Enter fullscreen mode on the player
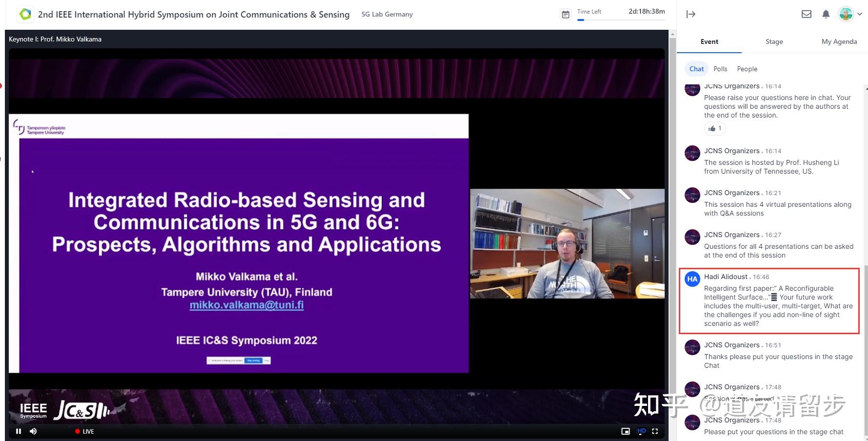The height and width of the screenshot is (441, 868). 655,431
